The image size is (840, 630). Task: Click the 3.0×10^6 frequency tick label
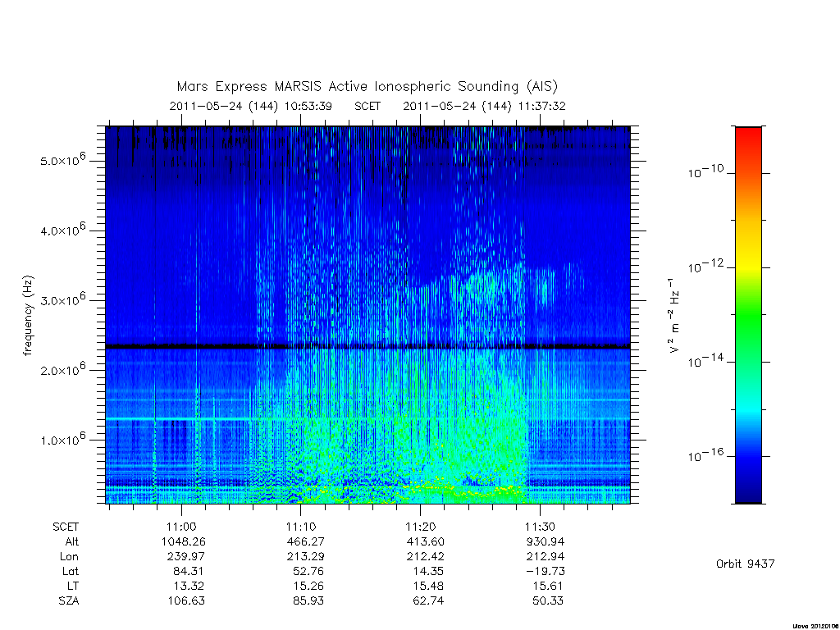[x=62, y=299]
